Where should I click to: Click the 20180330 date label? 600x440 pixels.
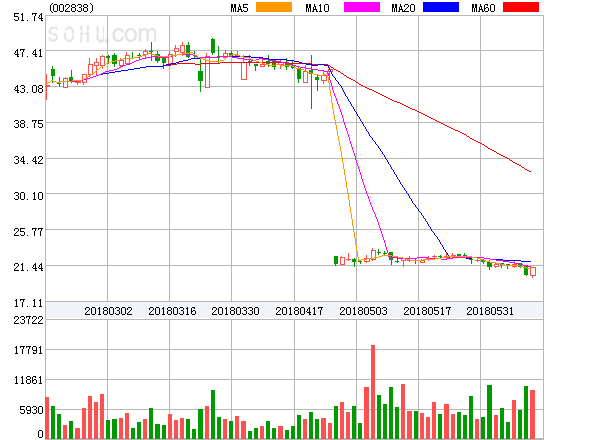click(x=235, y=311)
